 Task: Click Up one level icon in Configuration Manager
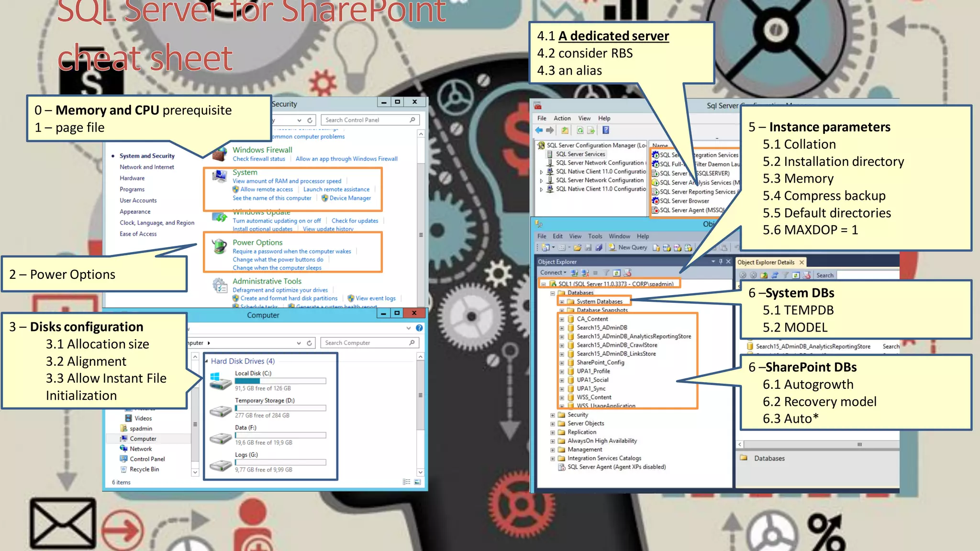click(565, 130)
